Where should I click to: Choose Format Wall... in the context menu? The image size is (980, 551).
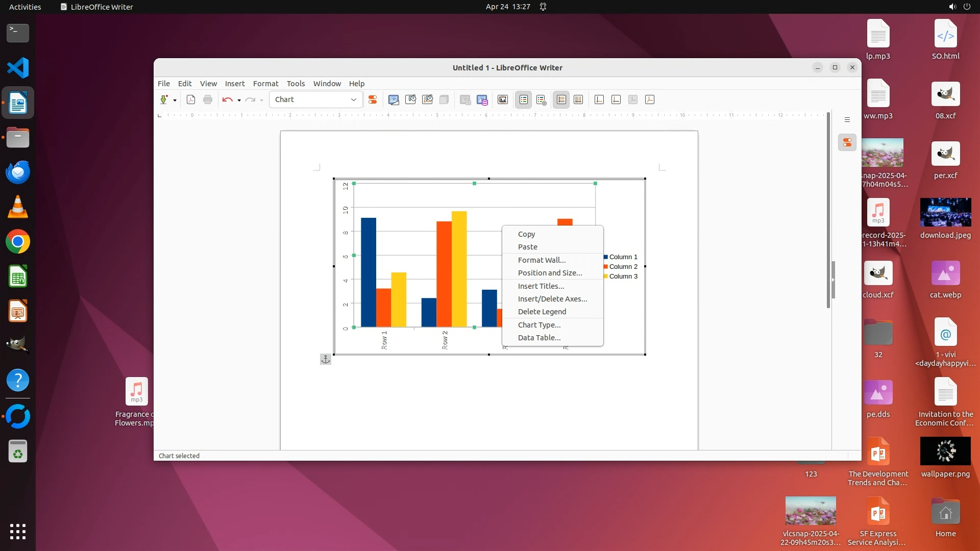[542, 260]
